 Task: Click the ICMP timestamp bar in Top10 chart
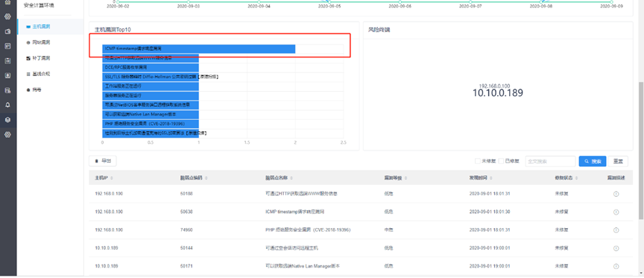coord(199,49)
